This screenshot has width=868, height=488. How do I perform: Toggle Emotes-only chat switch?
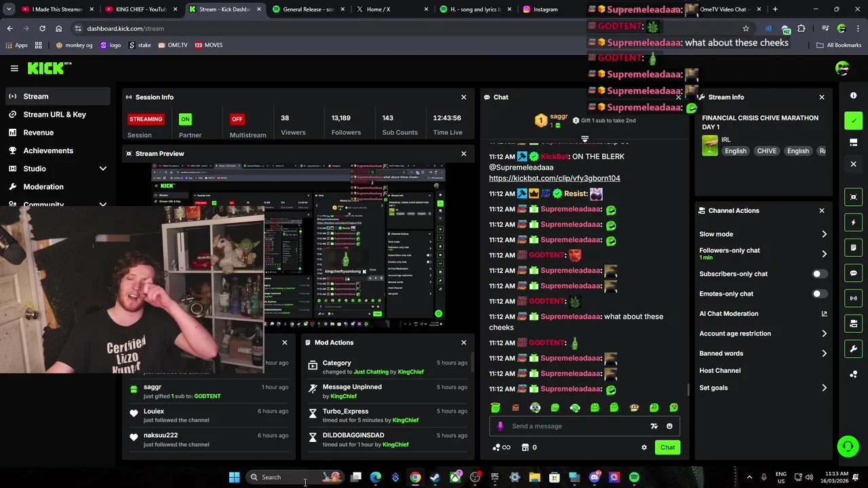click(820, 294)
